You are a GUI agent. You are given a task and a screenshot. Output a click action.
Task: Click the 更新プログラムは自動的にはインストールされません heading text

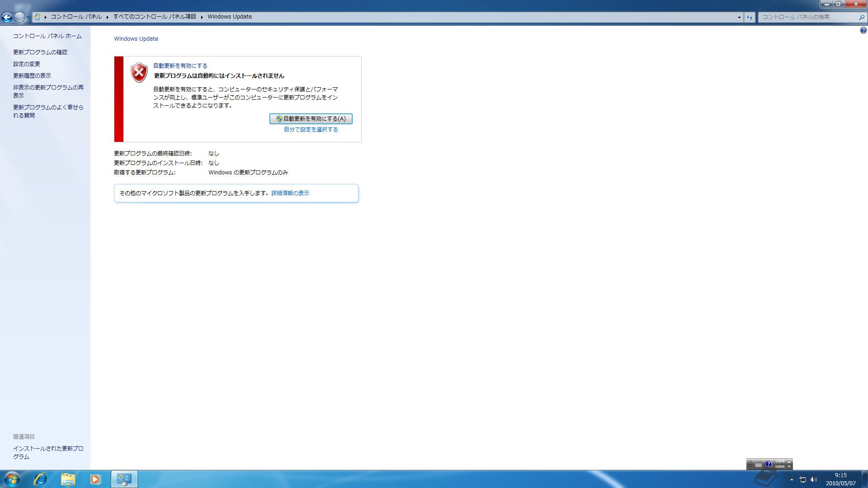[x=219, y=76]
